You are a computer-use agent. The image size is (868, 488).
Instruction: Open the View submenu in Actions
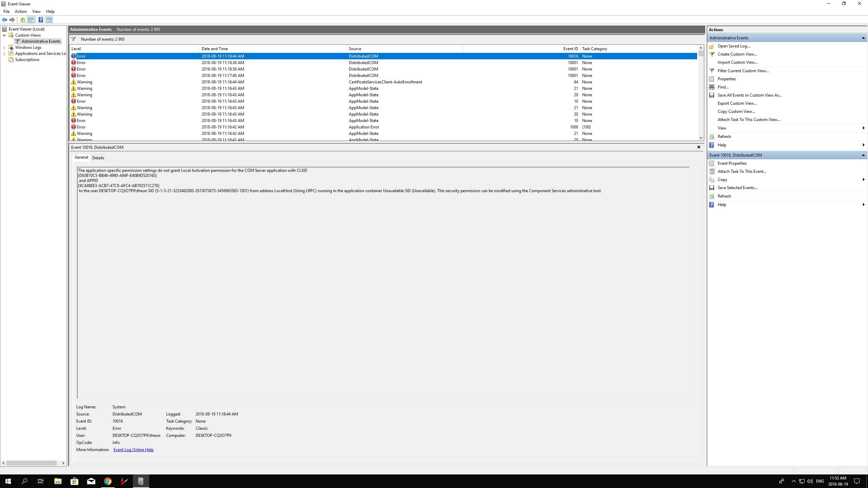click(787, 128)
